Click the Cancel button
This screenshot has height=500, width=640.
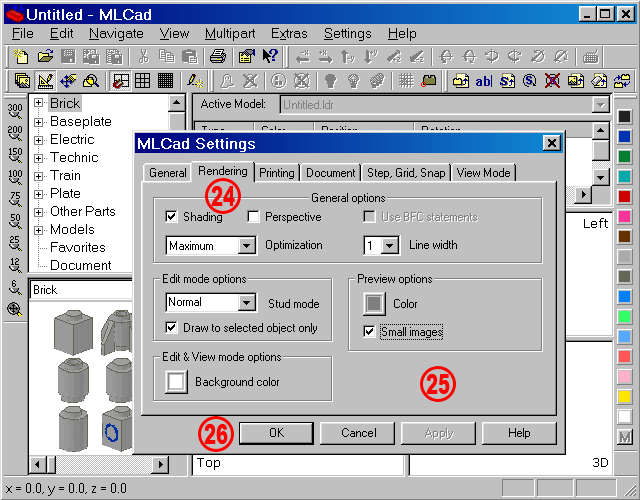pos(358,433)
